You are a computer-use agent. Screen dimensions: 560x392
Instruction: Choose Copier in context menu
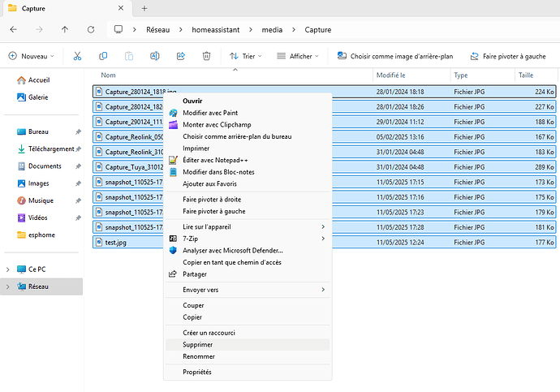[248, 317]
